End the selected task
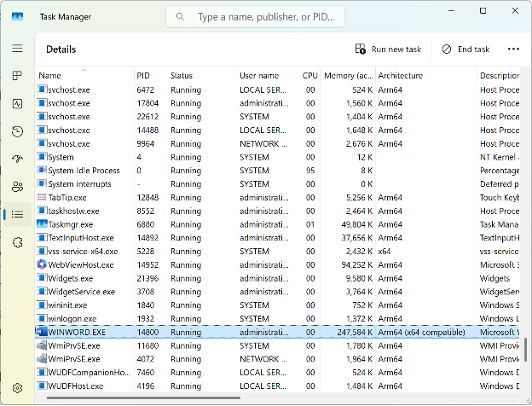 coord(465,49)
